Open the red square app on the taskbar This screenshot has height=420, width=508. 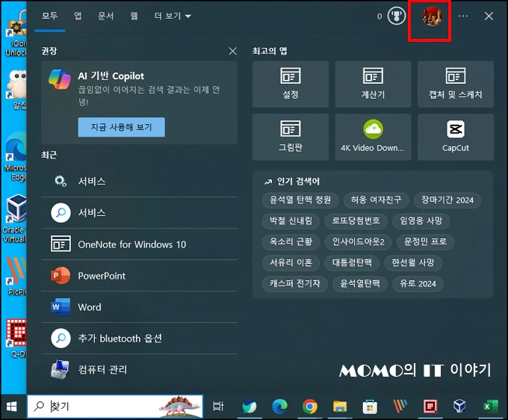[430, 407]
